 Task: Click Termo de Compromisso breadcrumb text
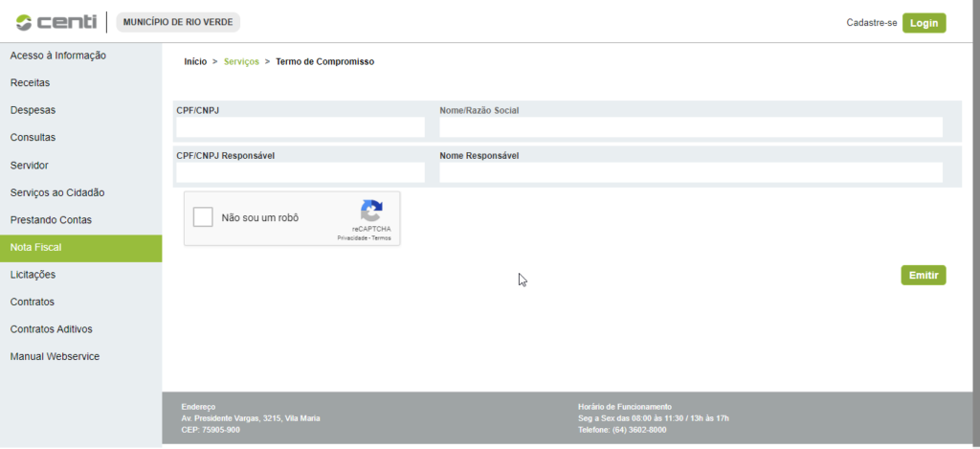pos(325,62)
